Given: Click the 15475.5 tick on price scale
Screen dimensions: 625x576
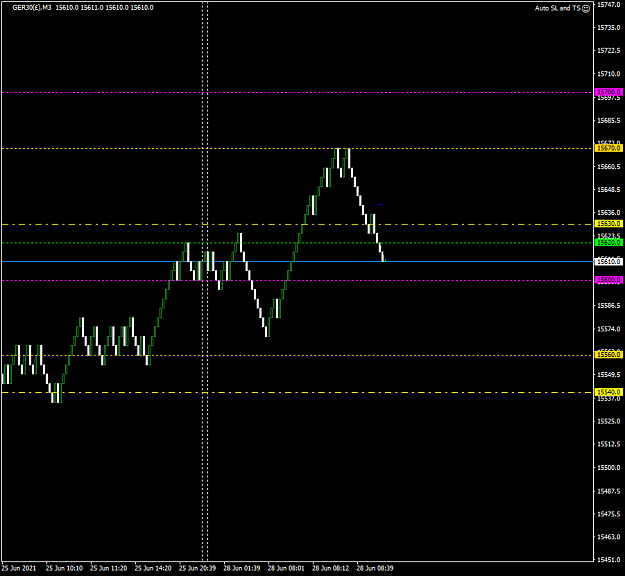Looking at the screenshot, I should tap(608, 514).
